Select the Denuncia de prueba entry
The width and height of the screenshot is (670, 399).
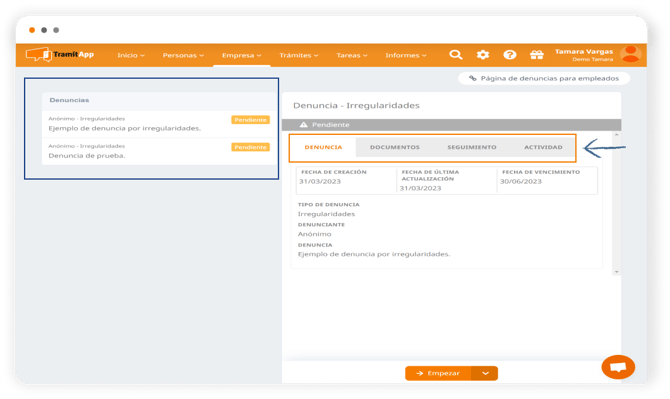(159, 151)
